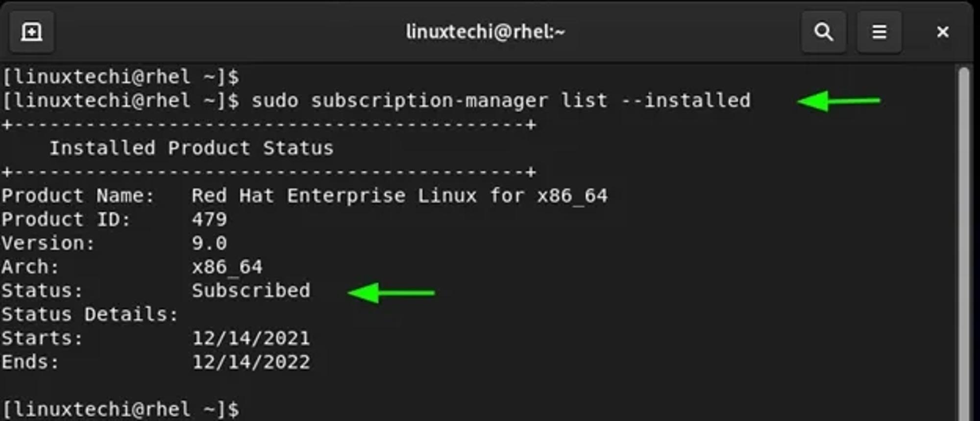Viewport: 980px width, 421px height.
Task: Close the terminal window
Action: [x=942, y=32]
